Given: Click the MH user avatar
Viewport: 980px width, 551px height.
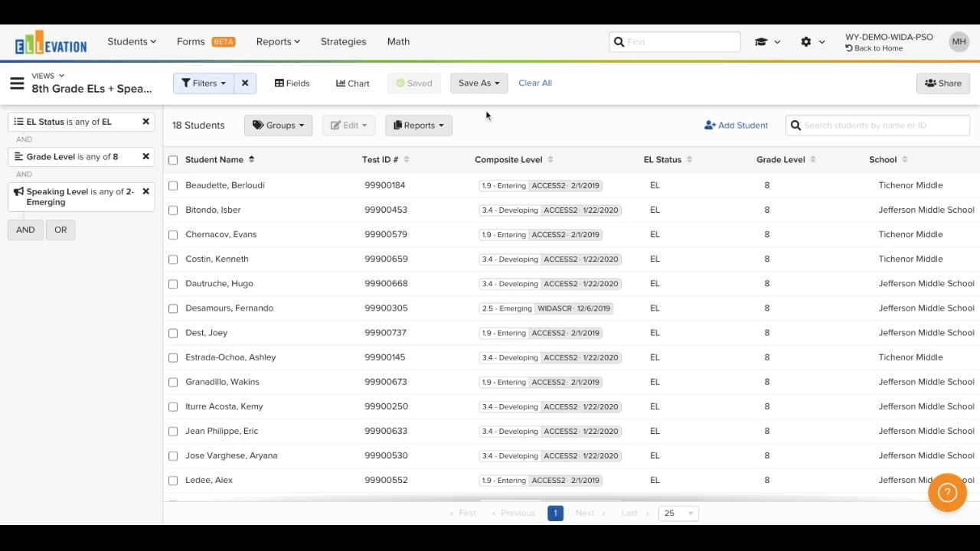Looking at the screenshot, I should click(959, 42).
